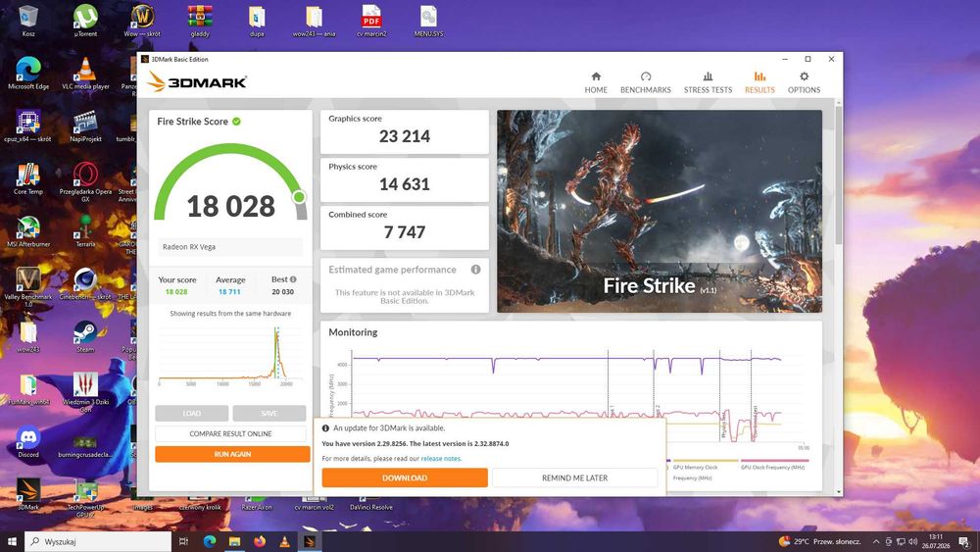Open the wow243 — ania folder
The height and width of the screenshot is (552, 980).
314,20
